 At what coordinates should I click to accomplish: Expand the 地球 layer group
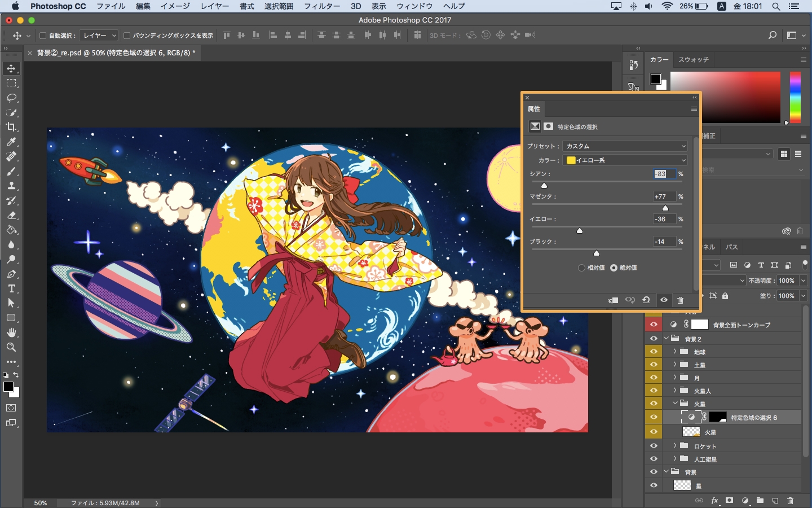675,351
